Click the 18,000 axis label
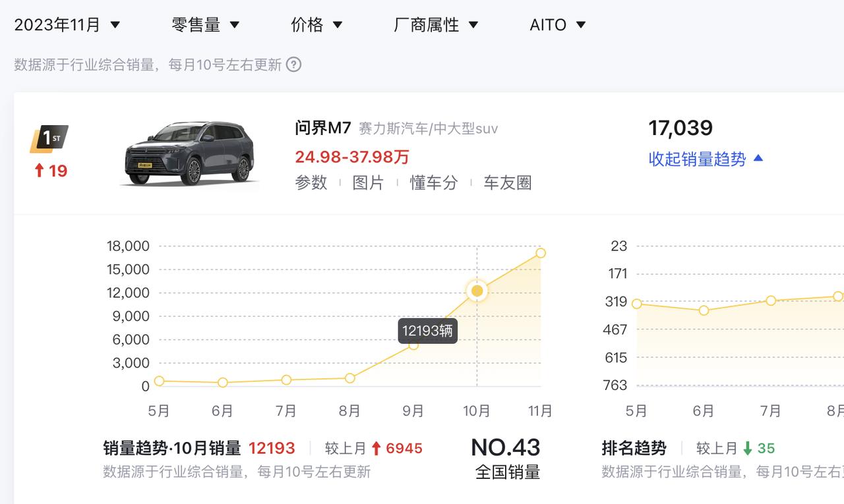This screenshot has height=504, width=844. point(128,246)
